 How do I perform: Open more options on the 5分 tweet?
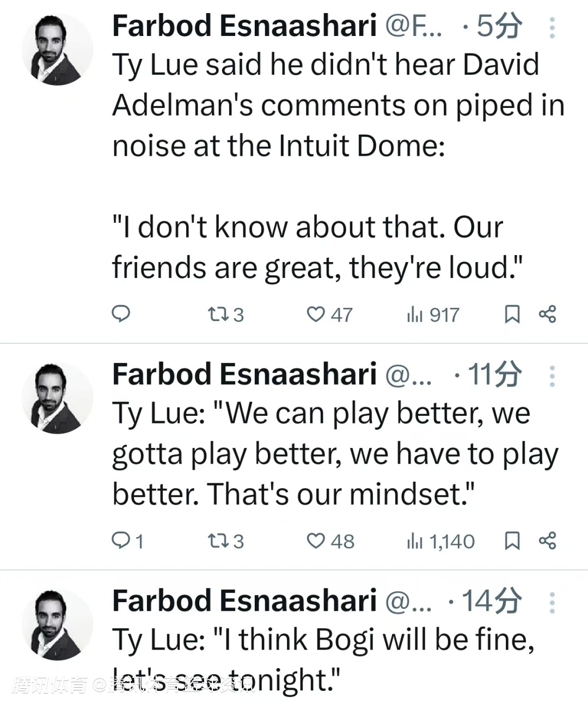coord(552,28)
